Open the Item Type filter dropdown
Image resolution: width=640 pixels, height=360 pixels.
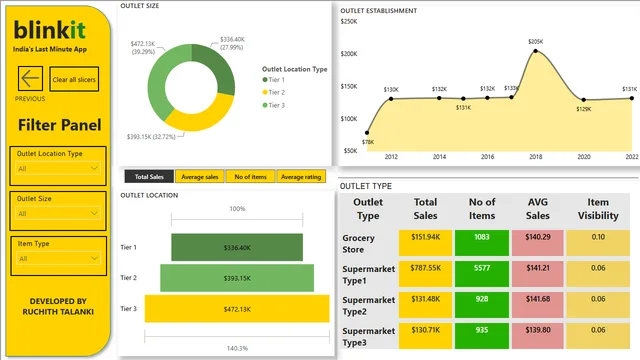click(58, 258)
